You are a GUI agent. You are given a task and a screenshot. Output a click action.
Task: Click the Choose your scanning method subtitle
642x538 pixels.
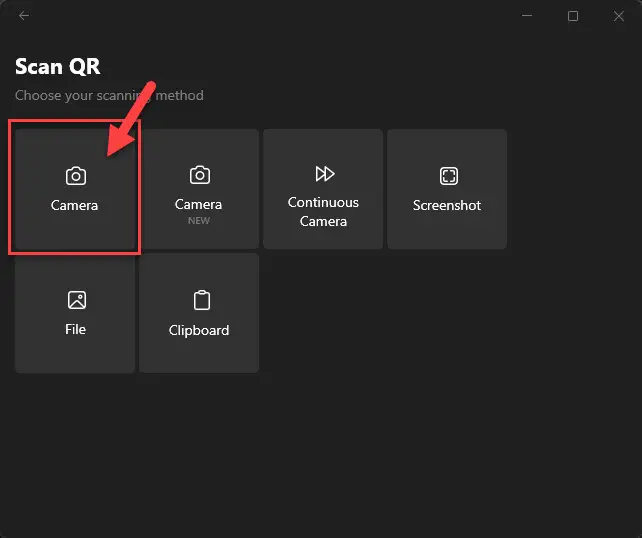109,95
